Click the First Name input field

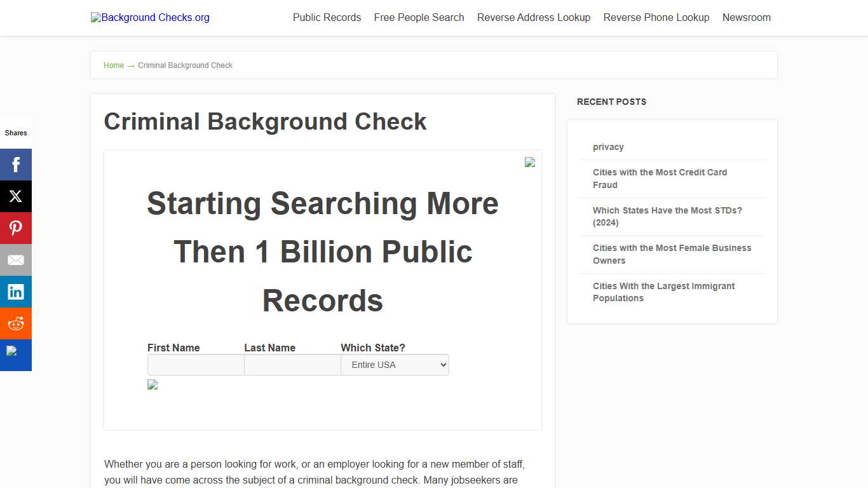195,365
